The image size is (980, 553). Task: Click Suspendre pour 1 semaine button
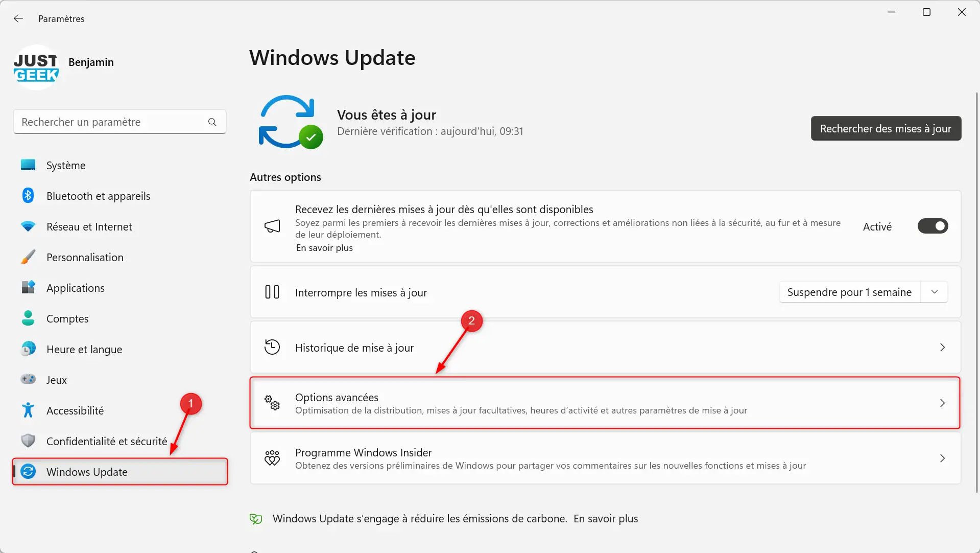(x=849, y=292)
